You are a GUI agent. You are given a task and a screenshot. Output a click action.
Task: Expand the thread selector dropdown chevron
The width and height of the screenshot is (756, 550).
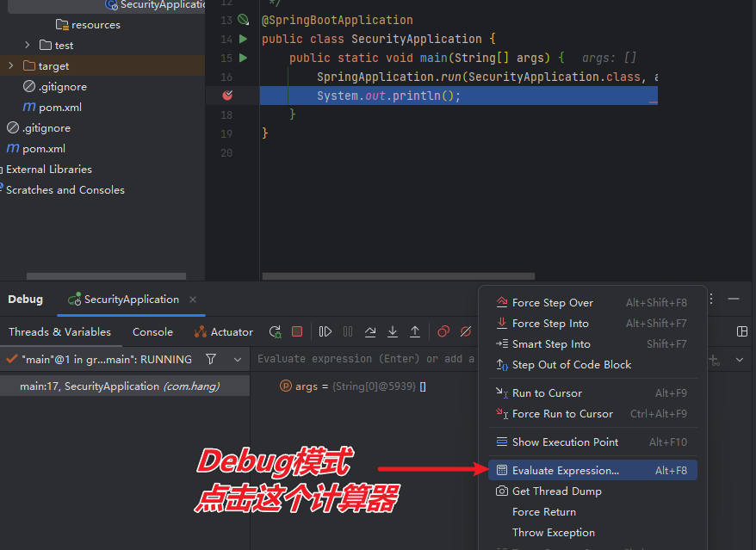(238, 360)
